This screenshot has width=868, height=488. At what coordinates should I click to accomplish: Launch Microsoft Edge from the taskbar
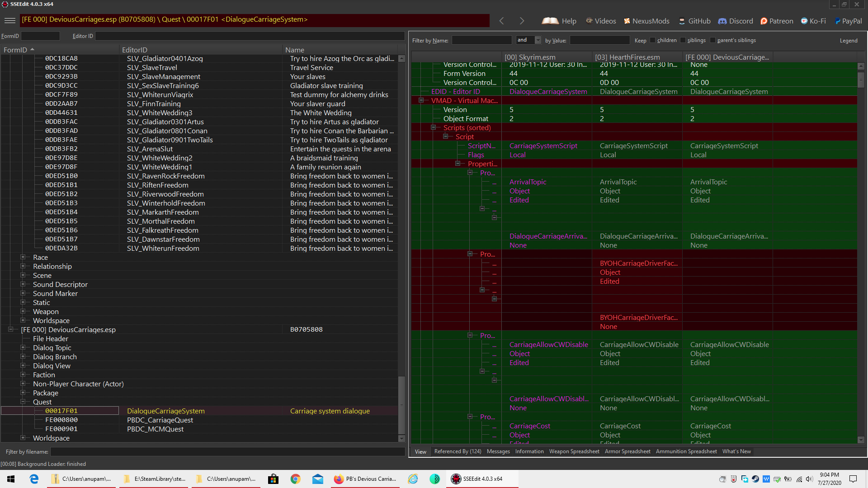click(34, 479)
